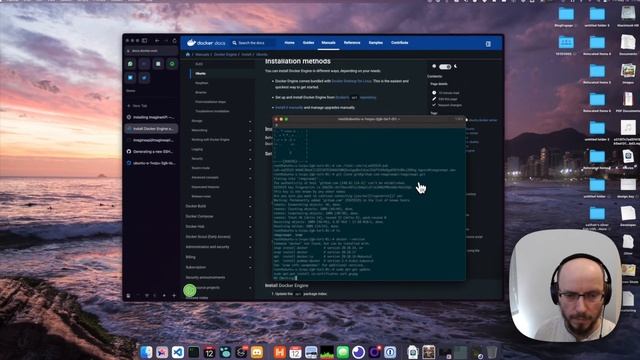This screenshot has width=640, height=360.
Task: Open the Samples tab
Action: click(x=376, y=43)
